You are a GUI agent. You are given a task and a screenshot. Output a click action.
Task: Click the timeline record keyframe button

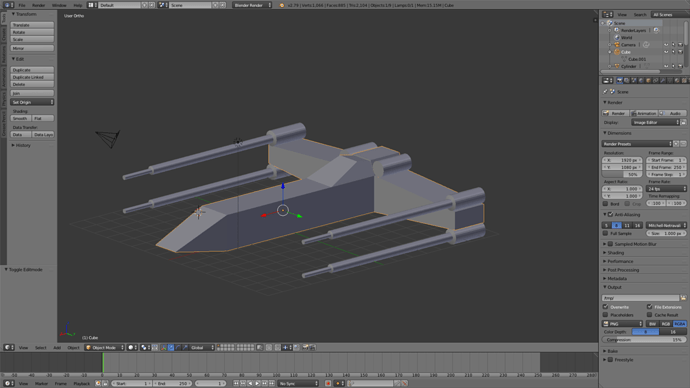[328, 384]
